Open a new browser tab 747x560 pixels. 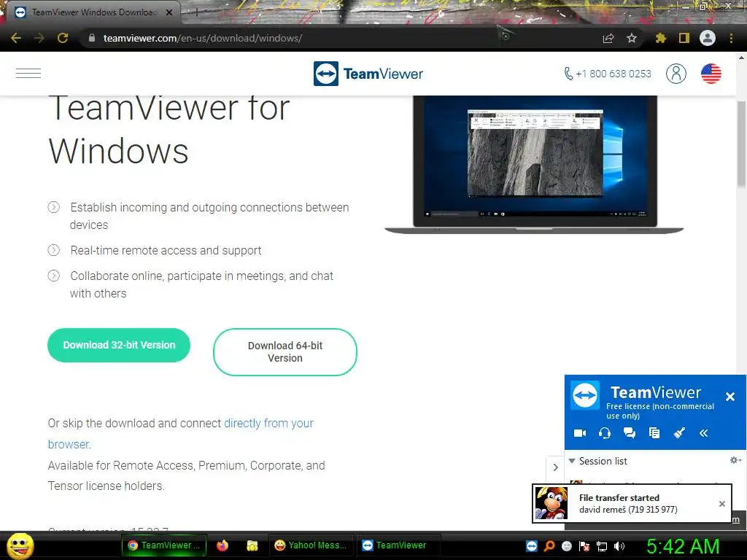click(196, 12)
